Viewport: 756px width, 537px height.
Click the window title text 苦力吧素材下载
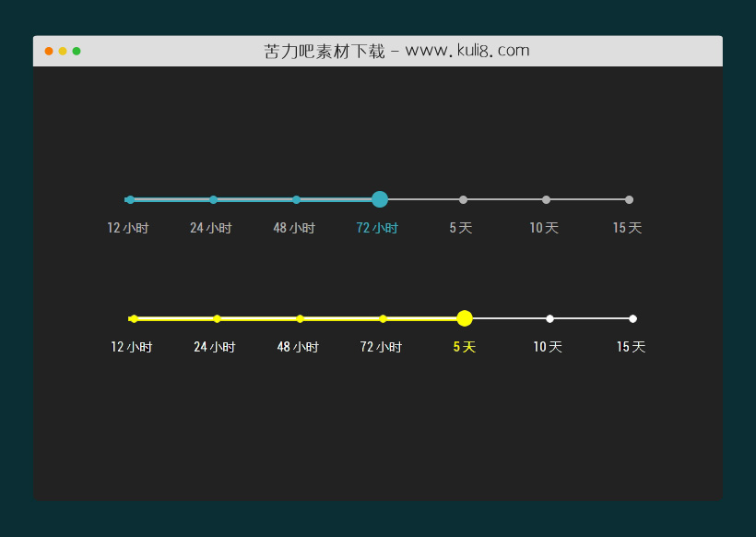click(x=324, y=51)
